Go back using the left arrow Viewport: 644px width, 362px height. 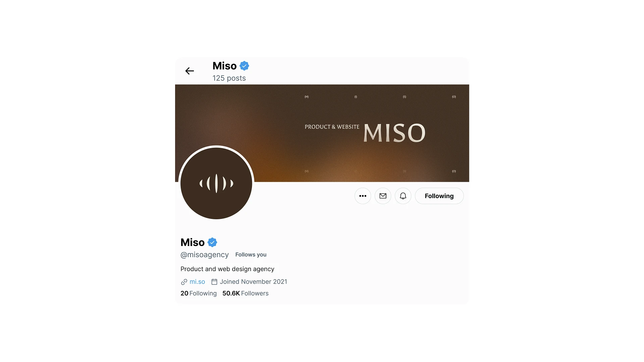190,71
